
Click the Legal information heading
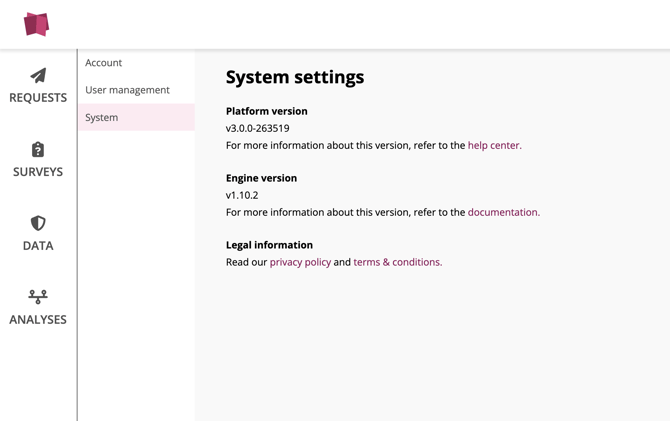click(269, 245)
